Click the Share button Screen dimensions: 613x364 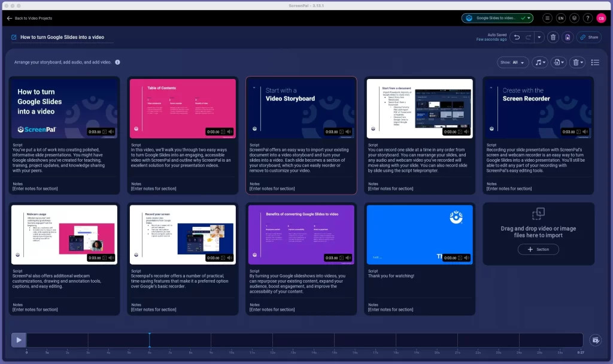coord(589,37)
